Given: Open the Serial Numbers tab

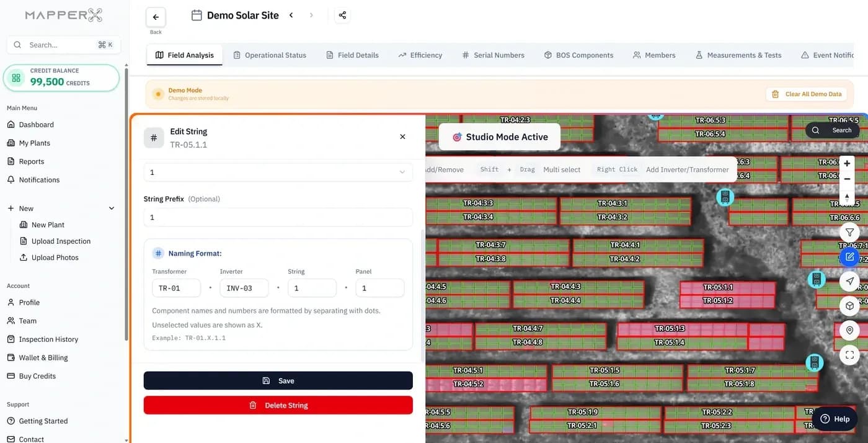Looking at the screenshot, I should (493, 55).
